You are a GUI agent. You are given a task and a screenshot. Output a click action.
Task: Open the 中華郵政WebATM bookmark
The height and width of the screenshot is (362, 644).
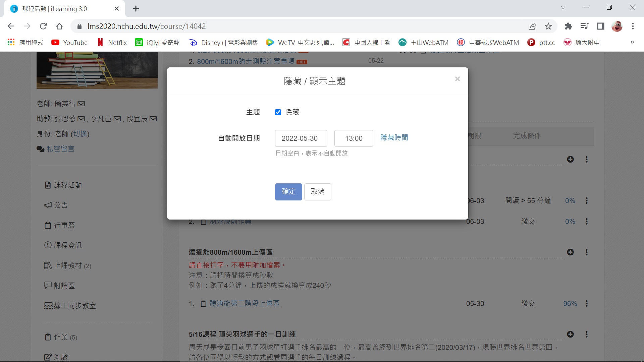coord(488,43)
